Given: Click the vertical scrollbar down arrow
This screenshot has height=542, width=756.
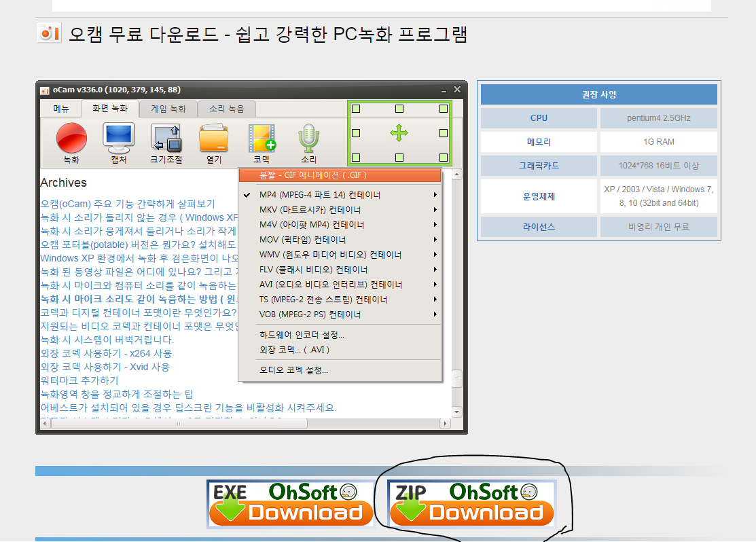Looking at the screenshot, I should [x=456, y=412].
